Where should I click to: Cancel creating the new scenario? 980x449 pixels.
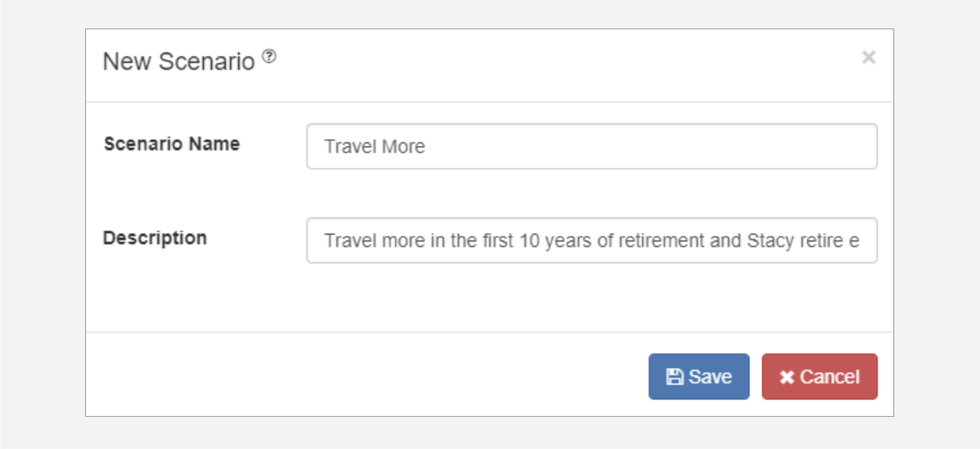pos(819,377)
